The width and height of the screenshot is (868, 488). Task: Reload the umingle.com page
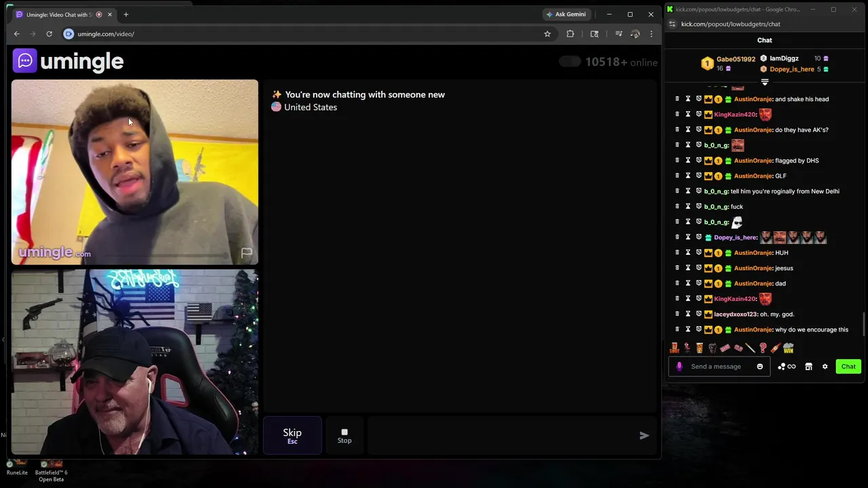click(49, 34)
